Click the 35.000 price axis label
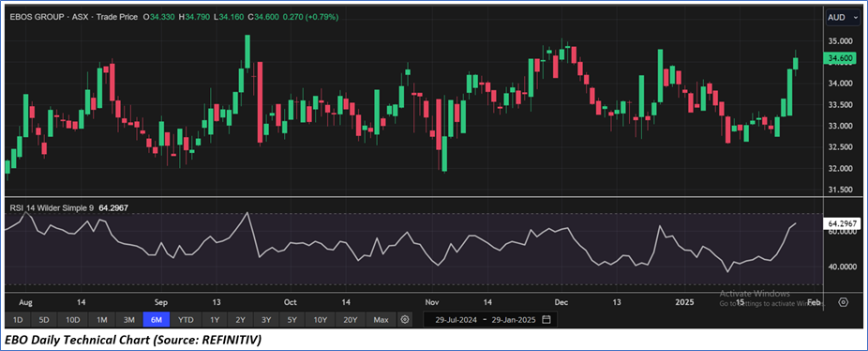 coord(839,41)
